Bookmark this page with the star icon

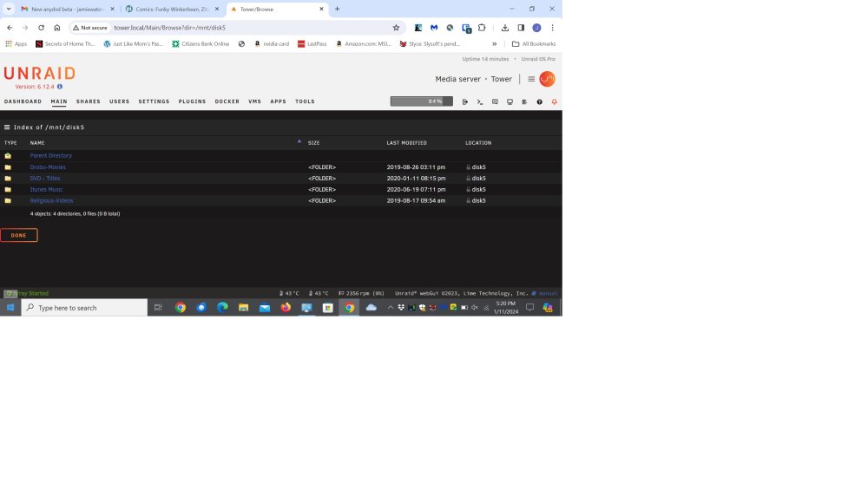[396, 28]
